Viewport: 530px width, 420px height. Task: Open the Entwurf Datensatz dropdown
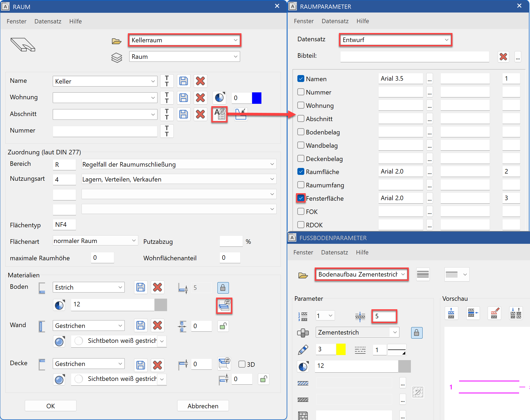[447, 40]
